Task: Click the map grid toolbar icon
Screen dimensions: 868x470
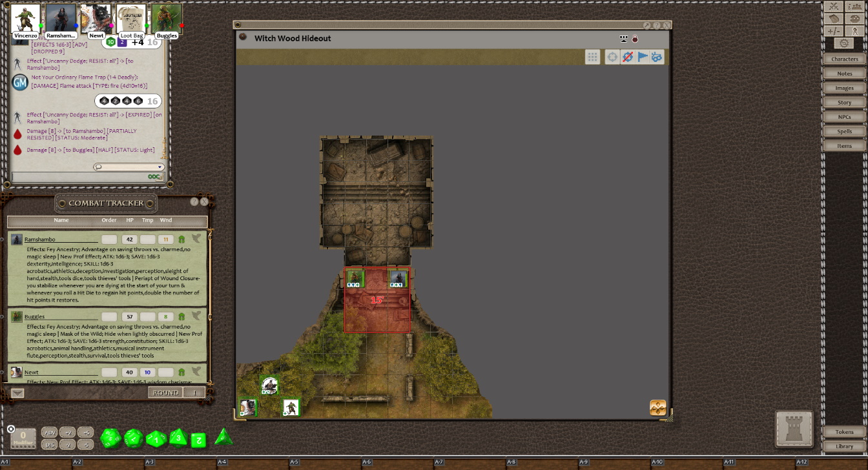Action: click(592, 57)
